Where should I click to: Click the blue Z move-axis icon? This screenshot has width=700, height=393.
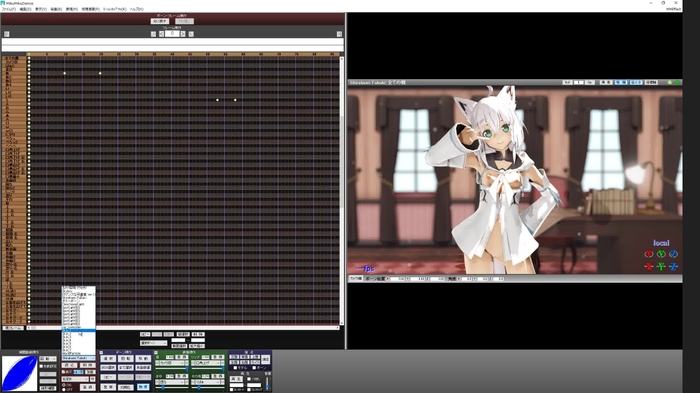point(673,266)
